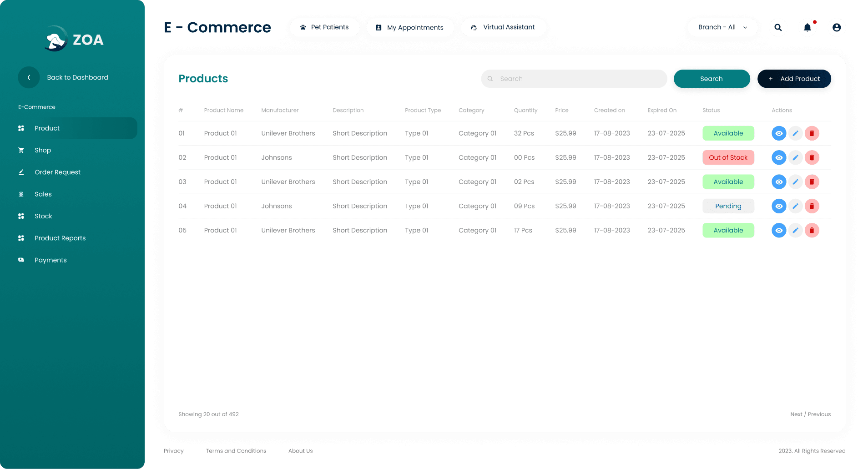
Task: Click the Sales sidebar icon
Action: (x=21, y=194)
